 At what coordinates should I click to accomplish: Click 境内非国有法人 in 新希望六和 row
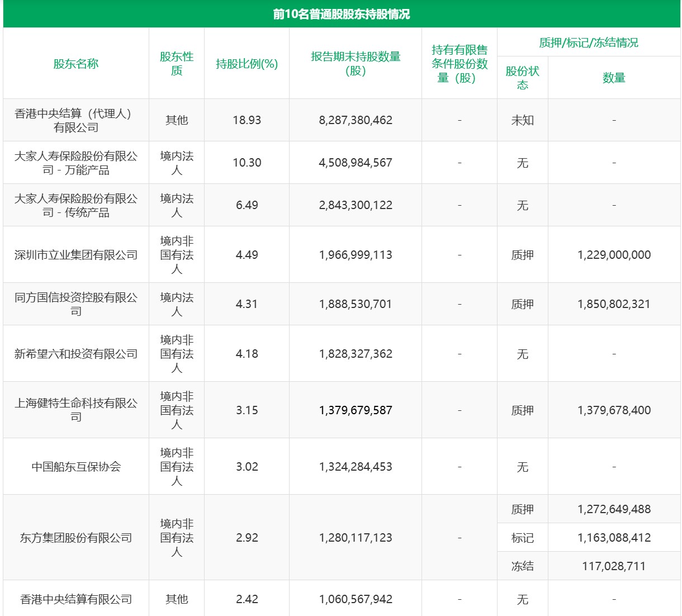[x=177, y=354]
